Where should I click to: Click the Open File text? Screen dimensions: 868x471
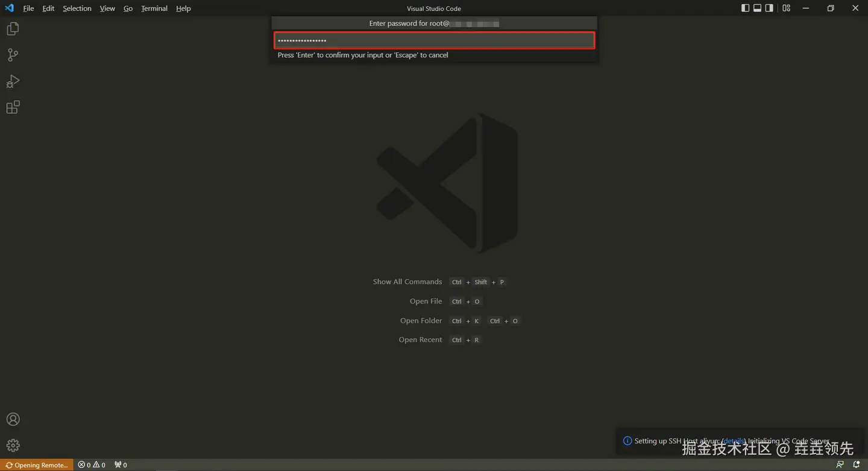(x=426, y=301)
